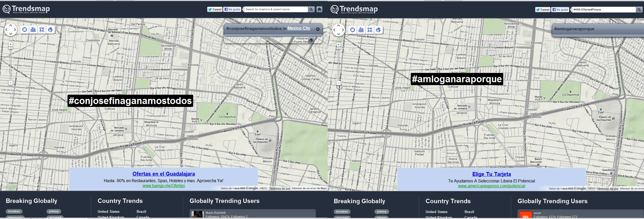Click the johnny tag in right window
This screenshot has height=219, width=644.
pos(382,212)
